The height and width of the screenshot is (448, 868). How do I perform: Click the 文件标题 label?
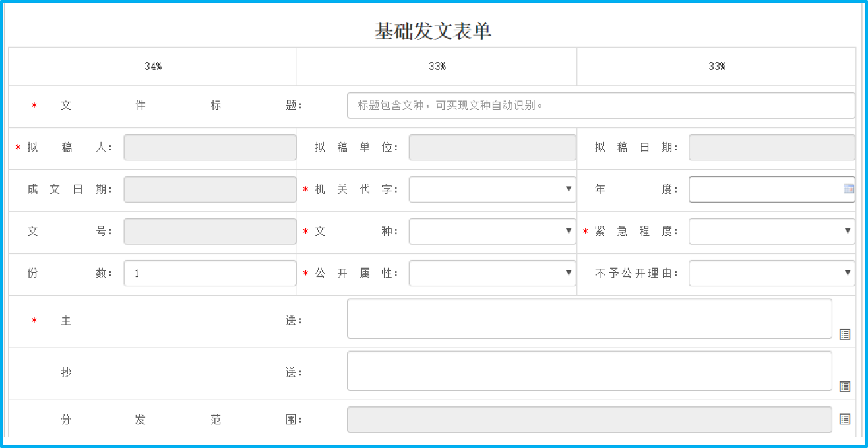(x=181, y=105)
